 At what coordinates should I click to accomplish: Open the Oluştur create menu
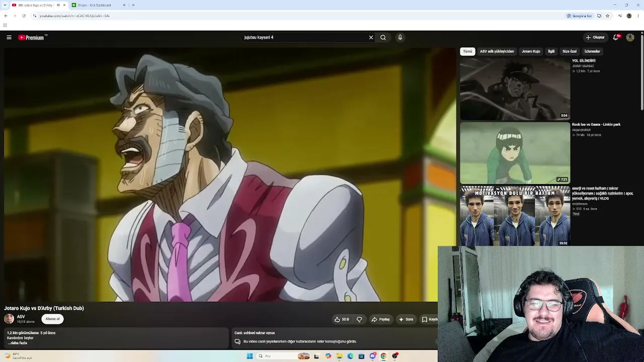coord(595,37)
